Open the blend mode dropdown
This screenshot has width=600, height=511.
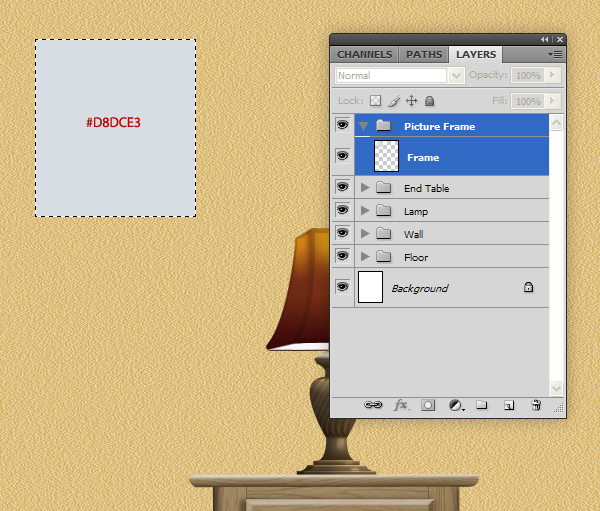click(x=457, y=76)
